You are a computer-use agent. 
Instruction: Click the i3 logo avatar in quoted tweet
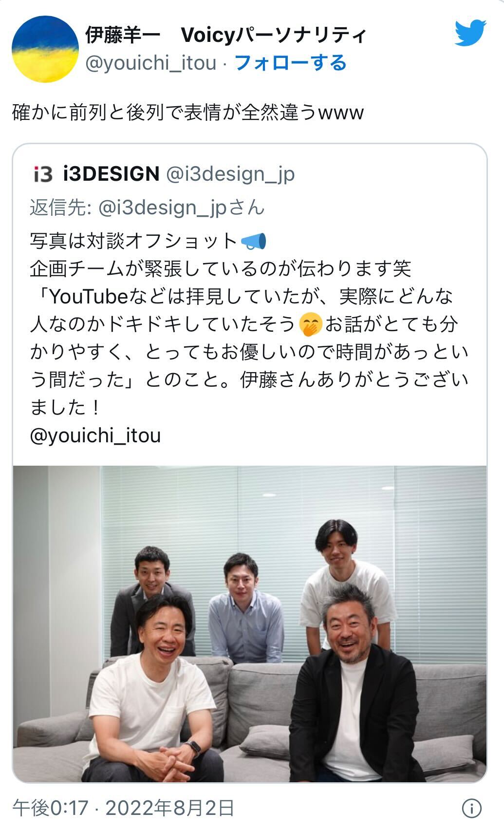[42, 173]
